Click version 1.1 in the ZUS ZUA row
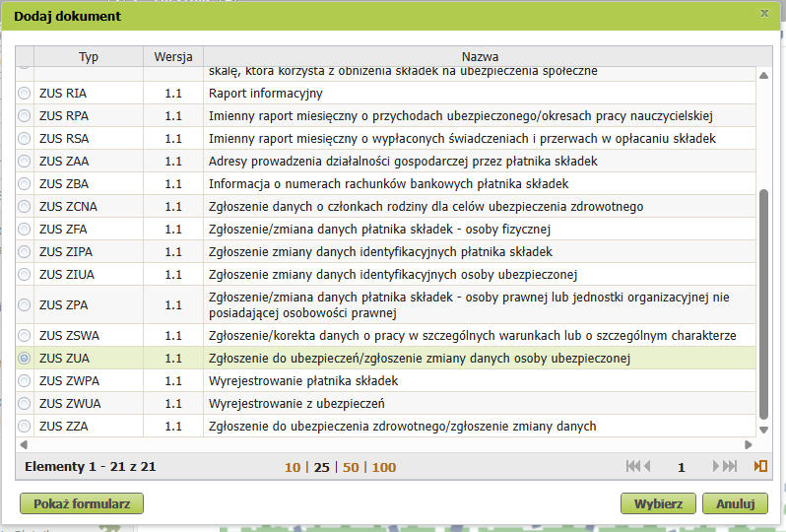 click(173, 358)
